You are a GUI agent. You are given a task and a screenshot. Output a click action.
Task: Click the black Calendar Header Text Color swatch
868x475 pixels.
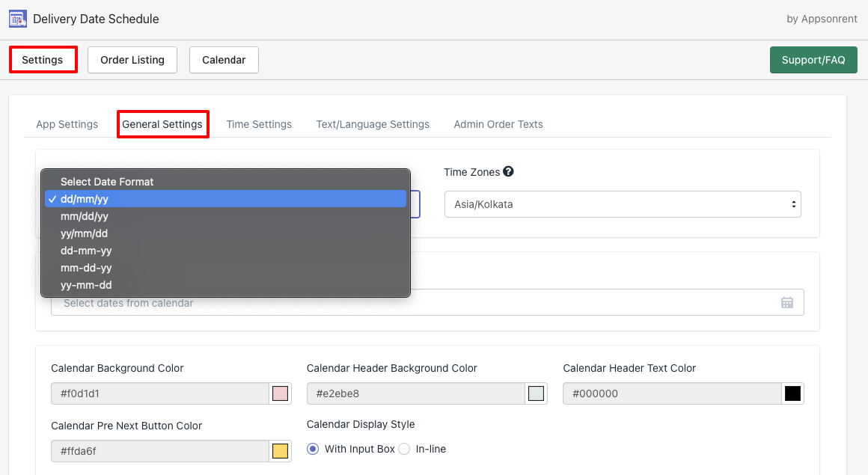tap(792, 393)
